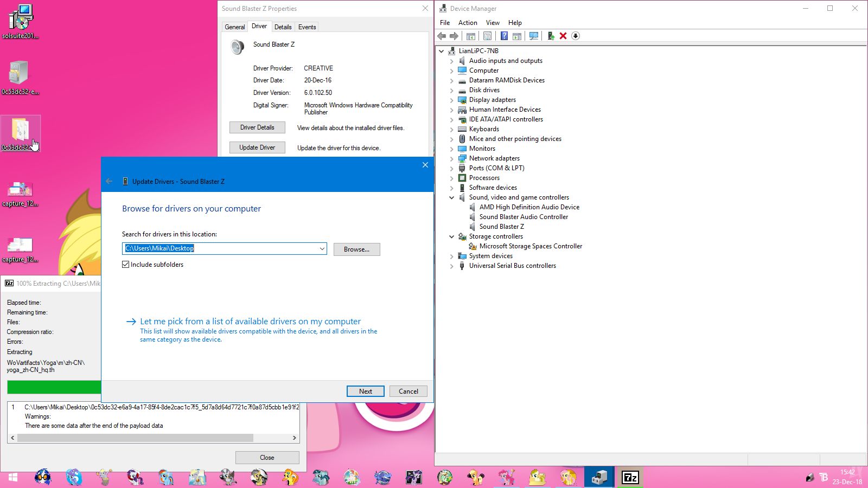Viewport: 868px width, 488px height.
Task: Open the Action menu in Device Manager
Action: pos(468,23)
